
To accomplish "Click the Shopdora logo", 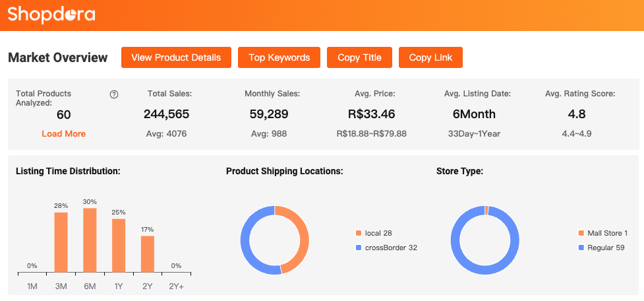I will tap(51, 15).
